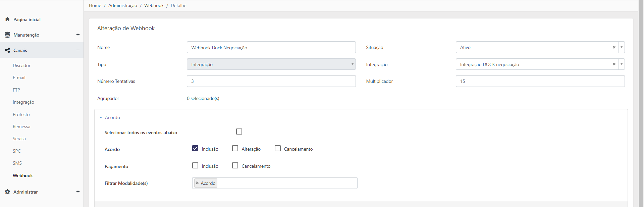The height and width of the screenshot is (207, 644).
Task: Open SMS in the sidebar
Action: pos(17,163)
